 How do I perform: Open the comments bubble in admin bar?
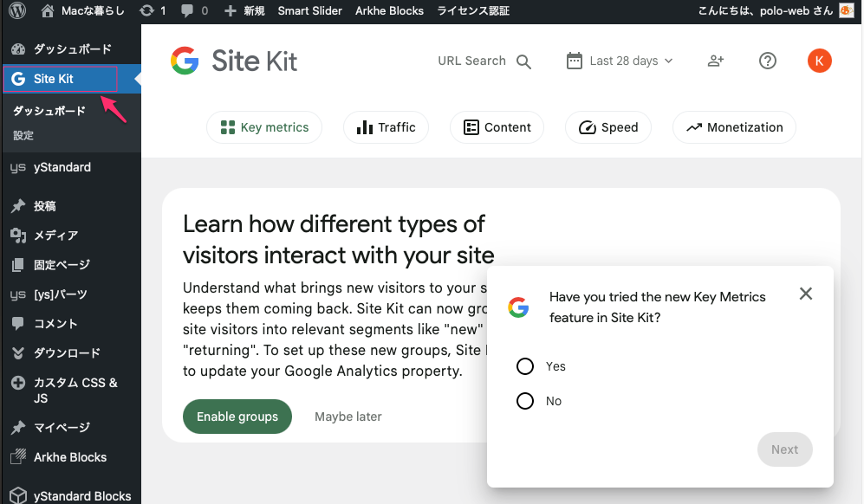click(194, 11)
